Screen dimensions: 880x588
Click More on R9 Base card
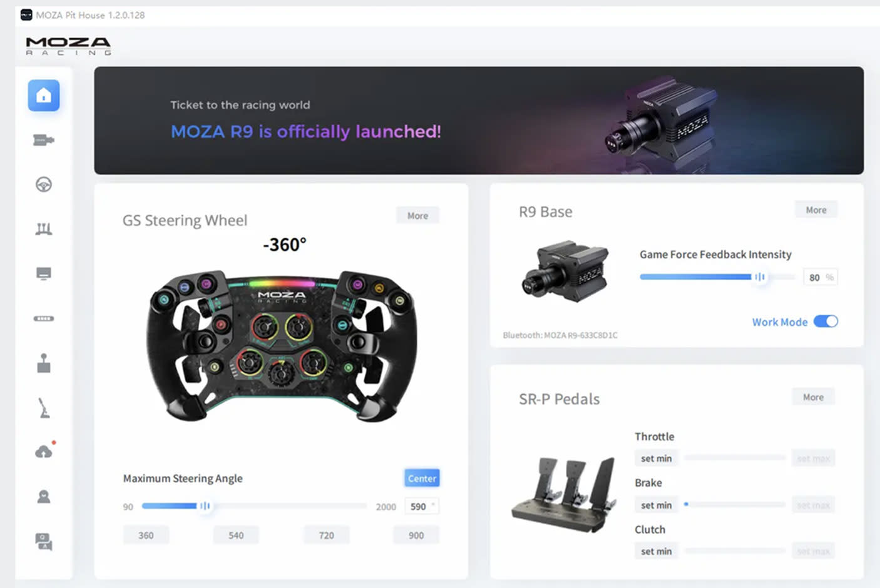click(x=816, y=210)
